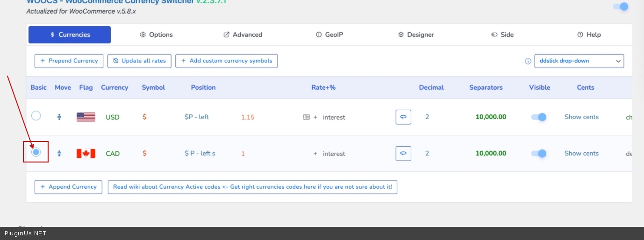Click the United States flag image
Viewport: 644px width, 240px height.
click(x=86, y=117)
